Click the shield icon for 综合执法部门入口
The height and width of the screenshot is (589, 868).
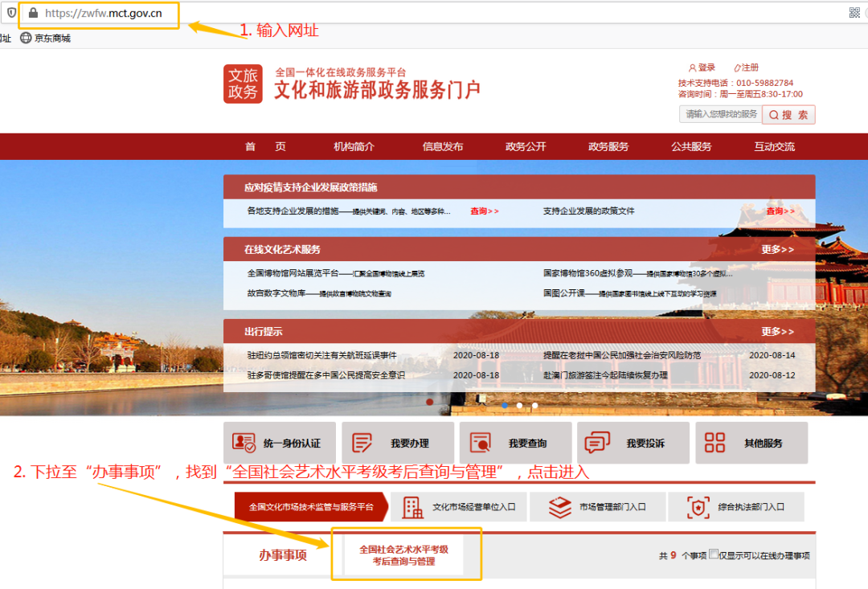(x=698, y=506)
